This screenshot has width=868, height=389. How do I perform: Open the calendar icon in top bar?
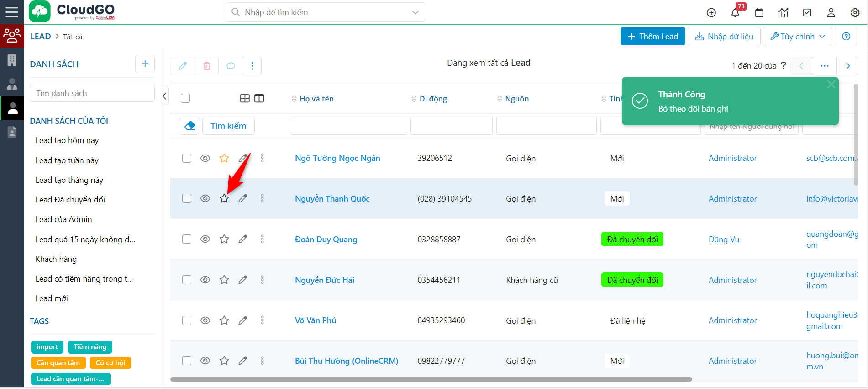(x=759, y=12)
